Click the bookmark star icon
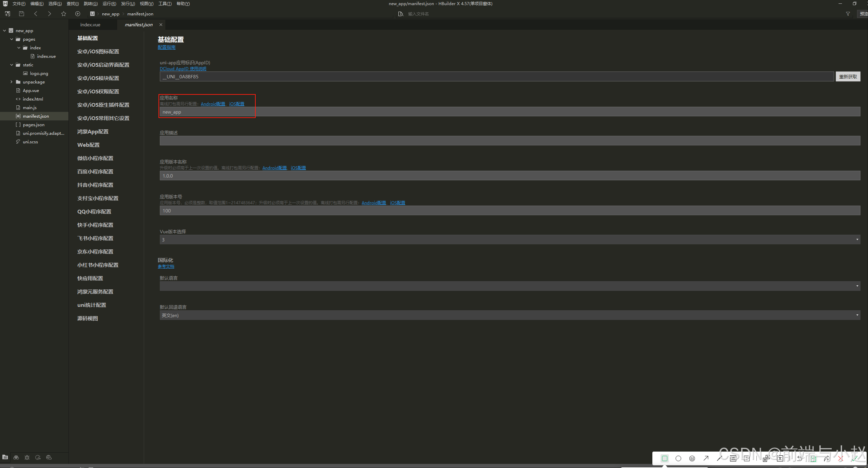The width and height of the screenshot is (868, 468). click(64, 14)
